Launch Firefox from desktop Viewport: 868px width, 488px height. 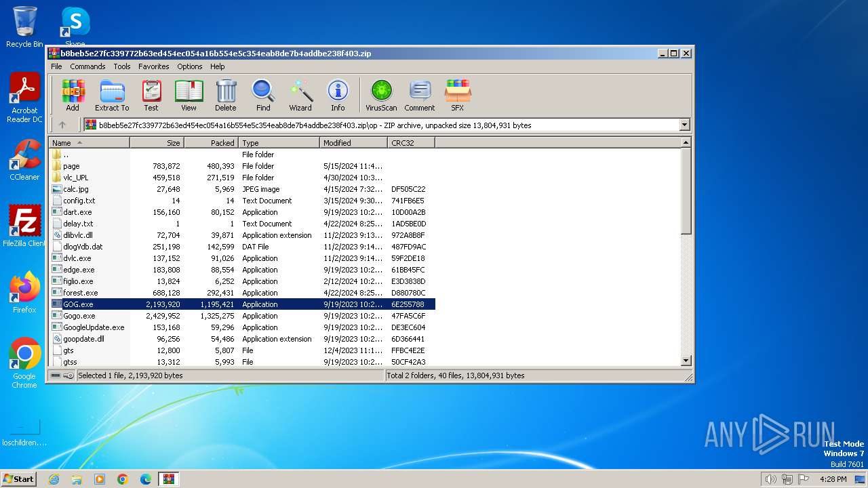click(24, 292)
